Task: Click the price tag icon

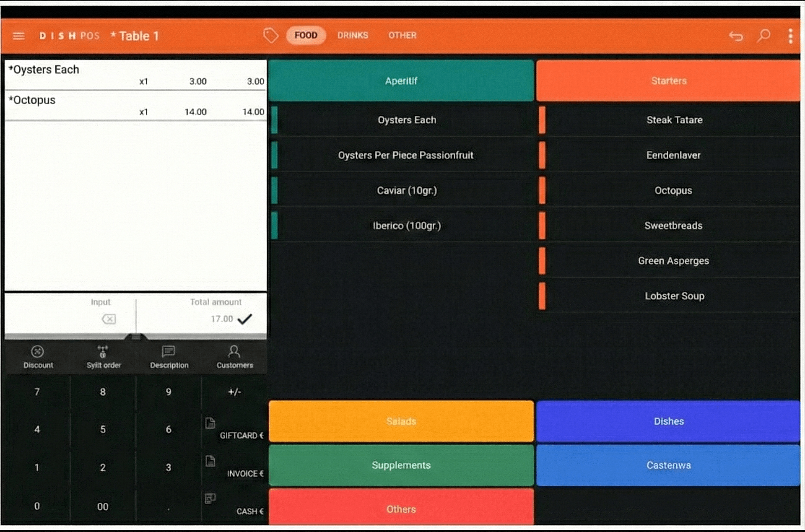Action: (270, 36)
